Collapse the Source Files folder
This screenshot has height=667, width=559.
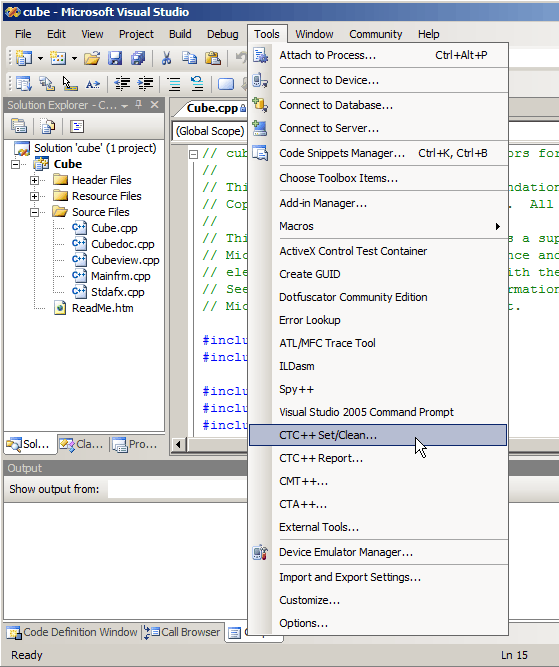pyautogui.click(x=34, y=212)
